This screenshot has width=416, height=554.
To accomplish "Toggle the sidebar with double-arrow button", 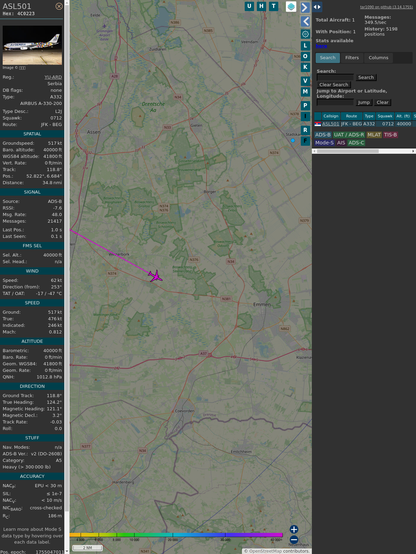I will 317,7.
